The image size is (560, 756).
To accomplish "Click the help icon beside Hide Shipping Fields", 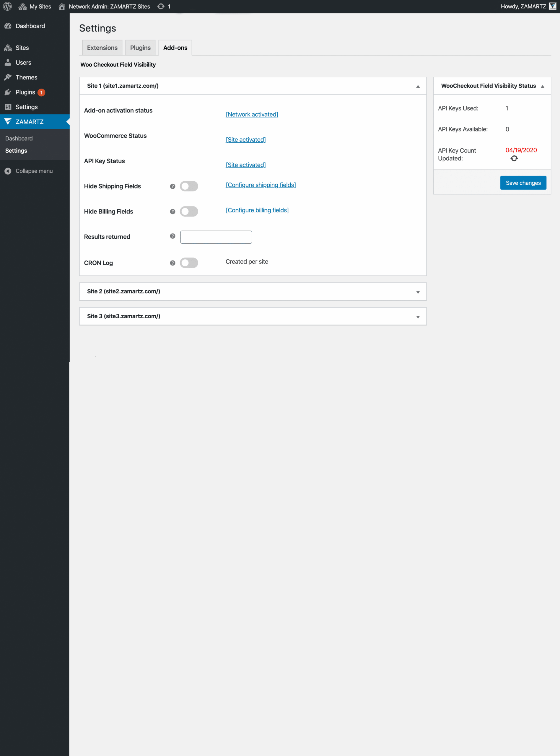I will click(x=172, y=186).
